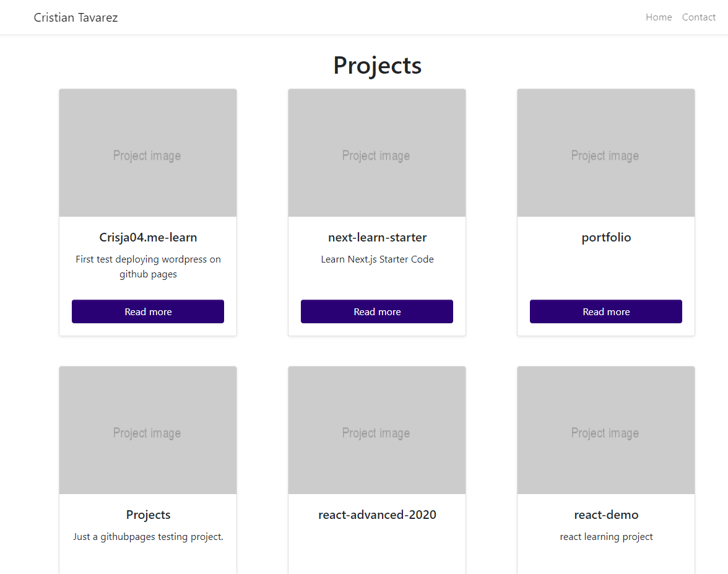Select the next-learn-starter project title
The image size is (728, 574).
pyautogui.click(x=376, y=237)
